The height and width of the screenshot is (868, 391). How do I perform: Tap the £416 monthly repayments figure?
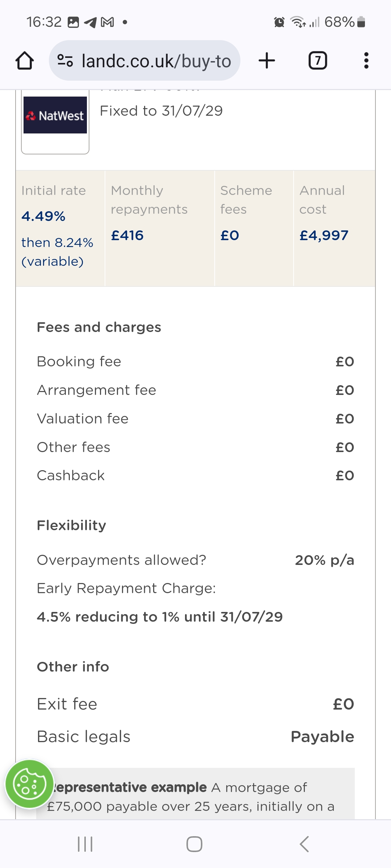[x=127, y=235]
